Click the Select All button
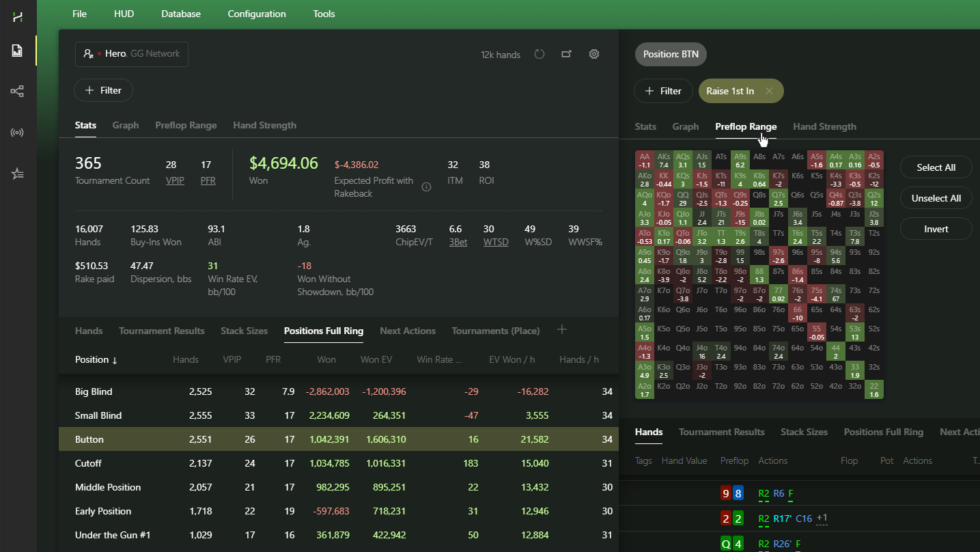Viewport: 980px width, 552px height. point(936,167)
